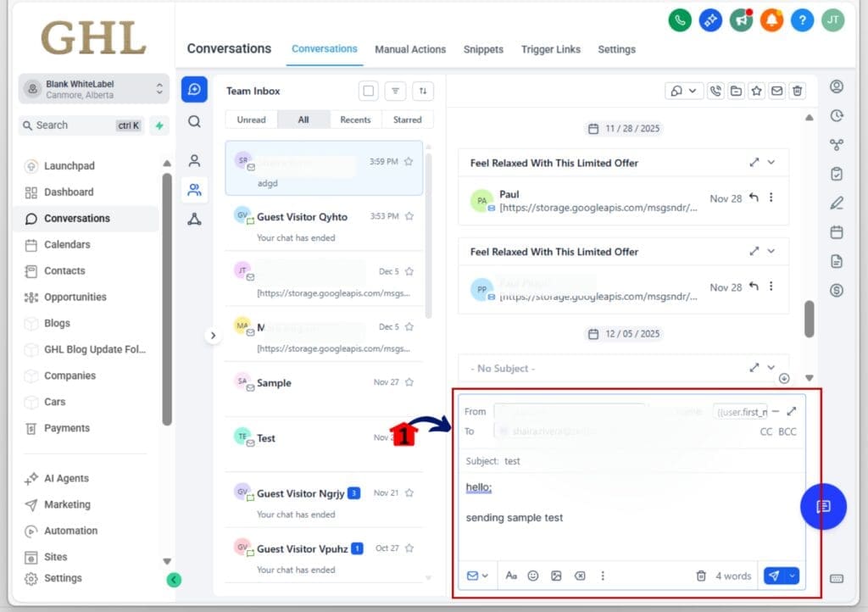This screenshot has height=612, width=868.
Task: Open the image attachment tool in compose area
Action: (x=555, y=576)
